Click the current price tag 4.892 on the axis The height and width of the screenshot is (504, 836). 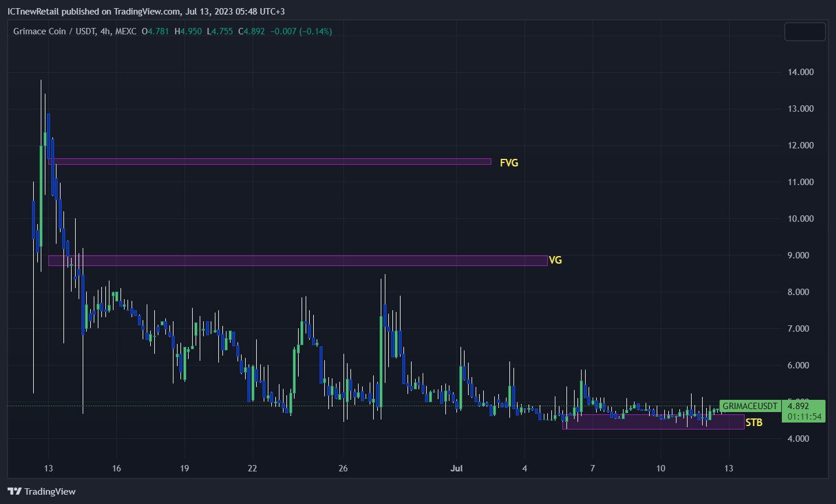click(x=798, y=406)
